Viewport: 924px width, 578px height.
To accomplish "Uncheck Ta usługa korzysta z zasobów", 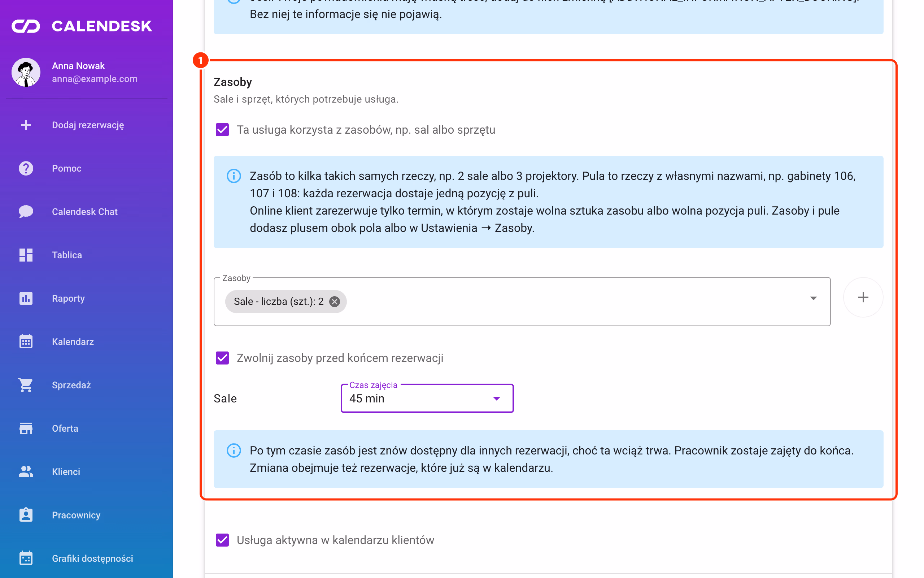I will coord(222,130).
